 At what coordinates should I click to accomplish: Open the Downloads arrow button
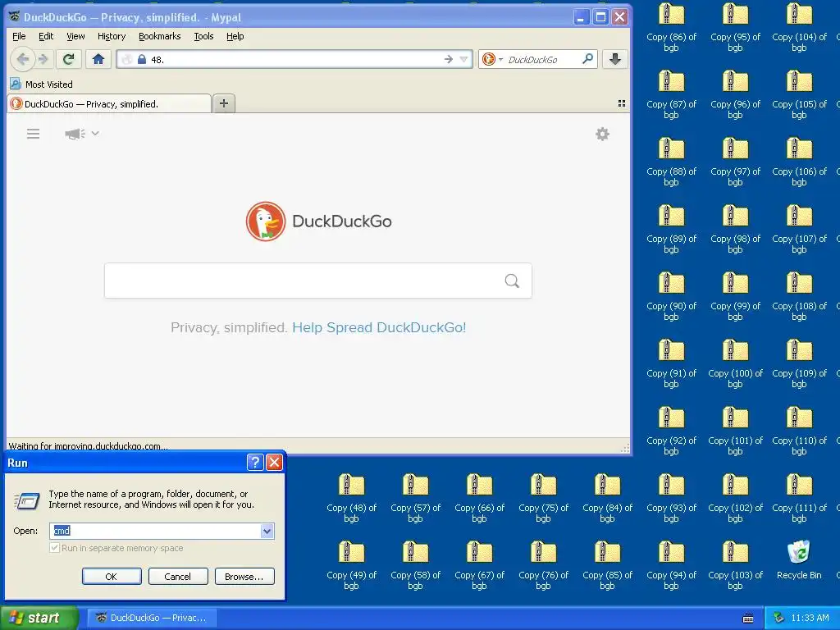615,59
